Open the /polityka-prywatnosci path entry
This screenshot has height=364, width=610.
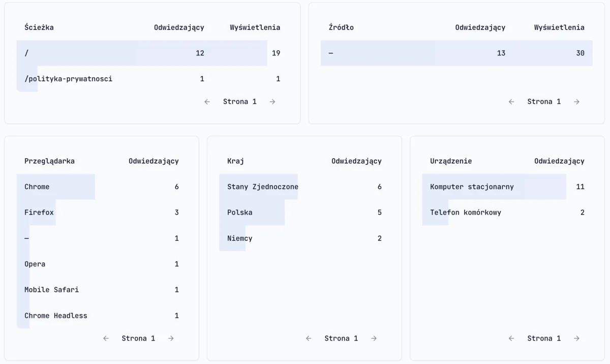pyautogui.click(x=69, y=79)
